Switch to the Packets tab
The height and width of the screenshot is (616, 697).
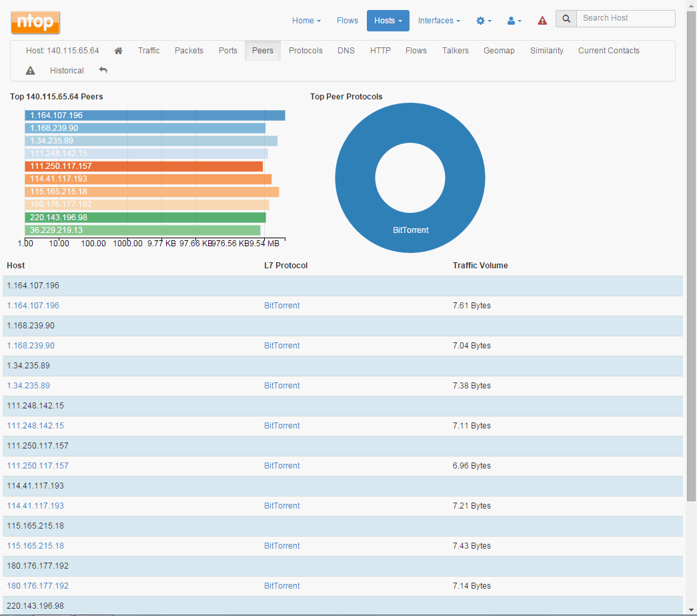189,51
